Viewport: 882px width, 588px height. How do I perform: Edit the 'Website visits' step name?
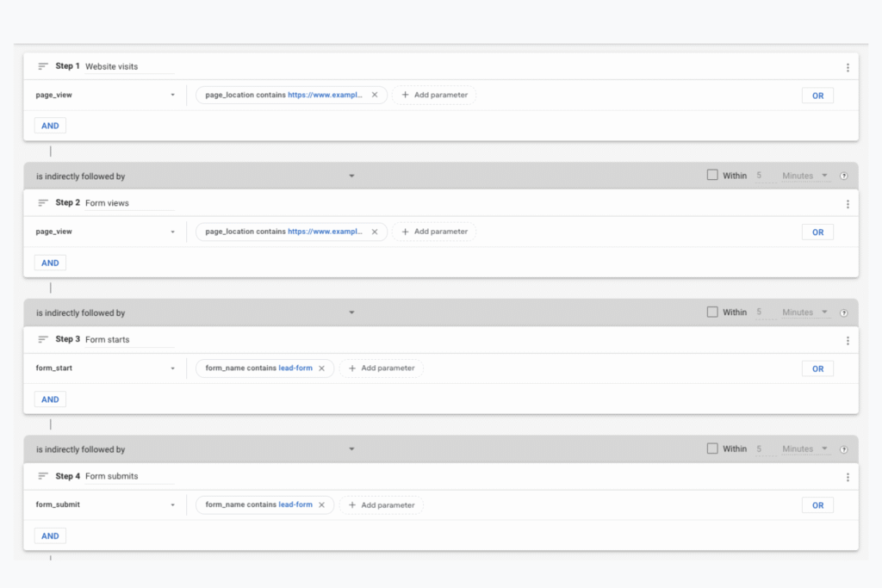pos(129,66)
